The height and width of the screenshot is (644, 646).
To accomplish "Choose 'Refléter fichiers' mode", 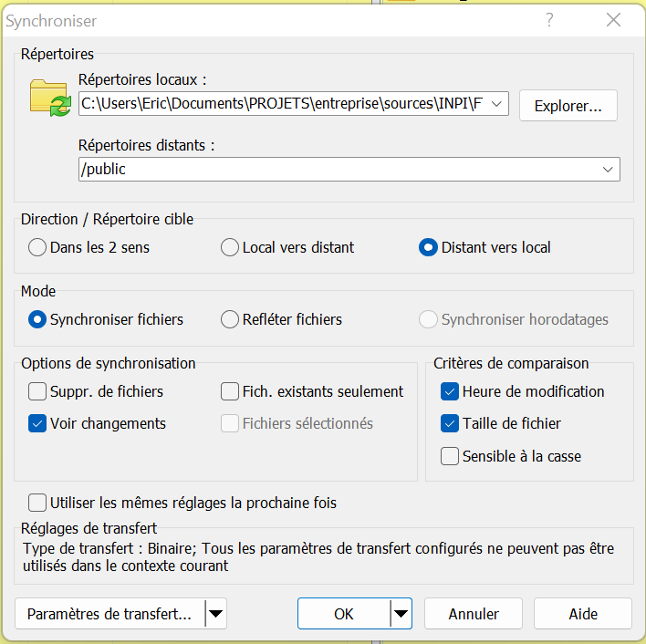I will [x=230, y=319].
